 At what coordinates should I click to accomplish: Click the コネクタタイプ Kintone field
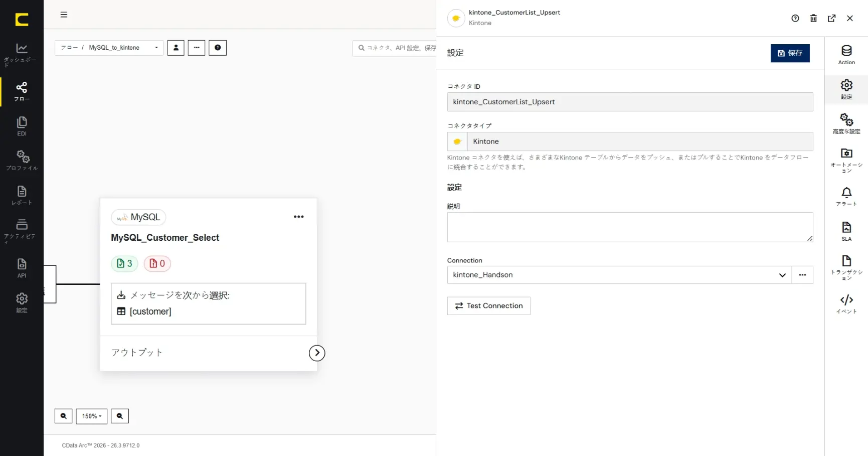point(630,141)
